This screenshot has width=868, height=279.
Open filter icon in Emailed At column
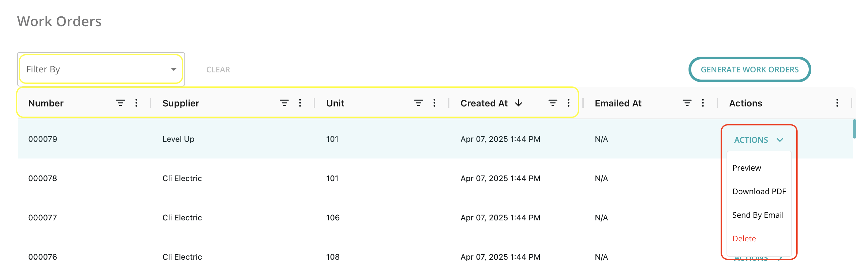coord(687,103)
